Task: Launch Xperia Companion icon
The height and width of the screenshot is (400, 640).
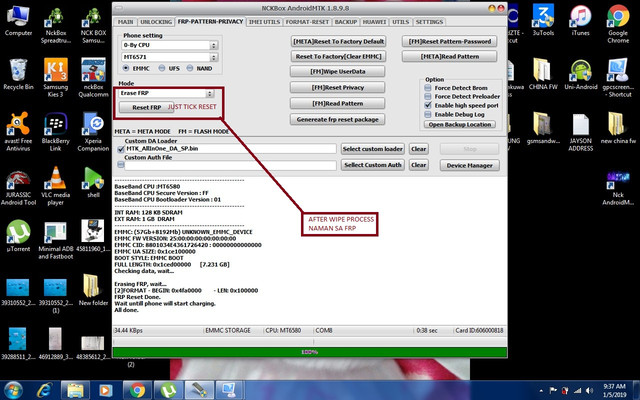Action: (x=93, y=131)
